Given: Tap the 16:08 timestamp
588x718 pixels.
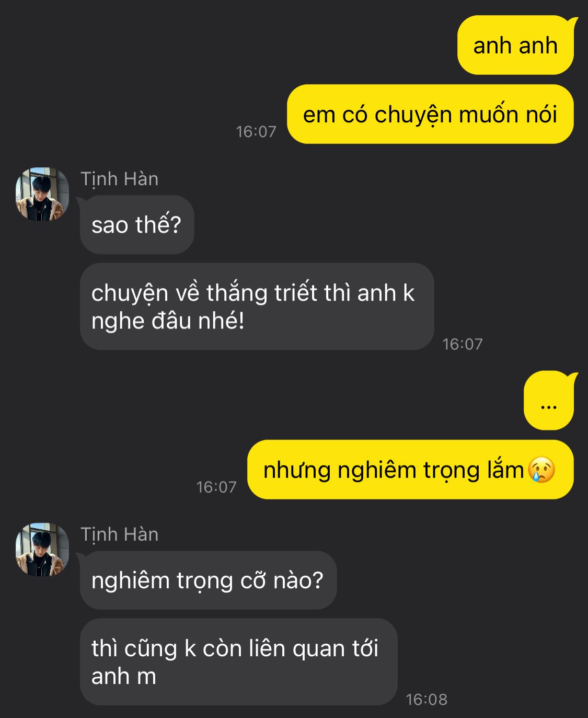Looking at the screenshot, I should point(426,699).
